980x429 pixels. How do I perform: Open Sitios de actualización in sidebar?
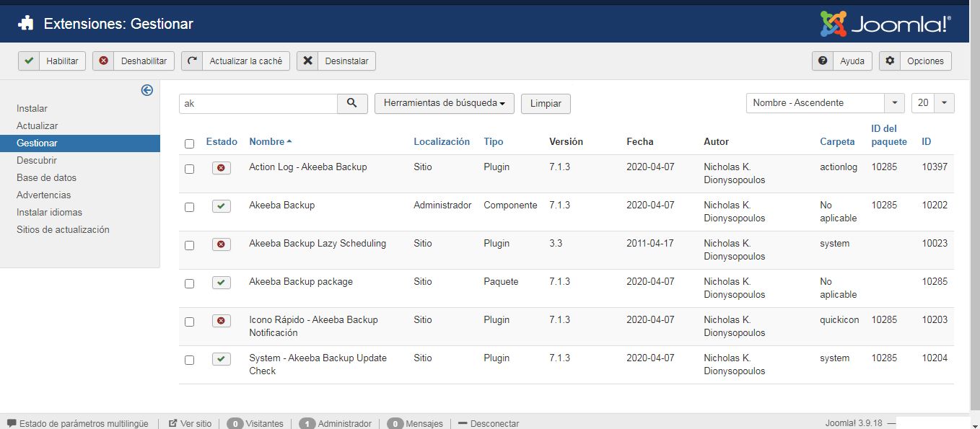(x=63, y=230)
